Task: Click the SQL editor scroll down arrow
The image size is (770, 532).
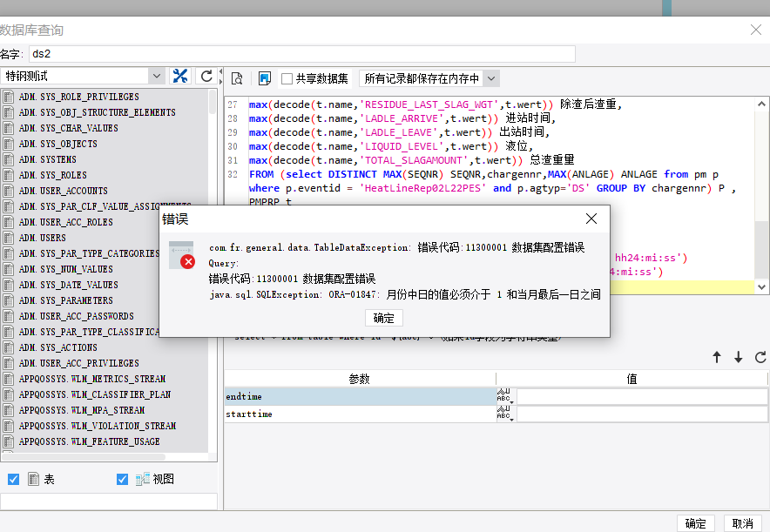Action: (761, 287)
